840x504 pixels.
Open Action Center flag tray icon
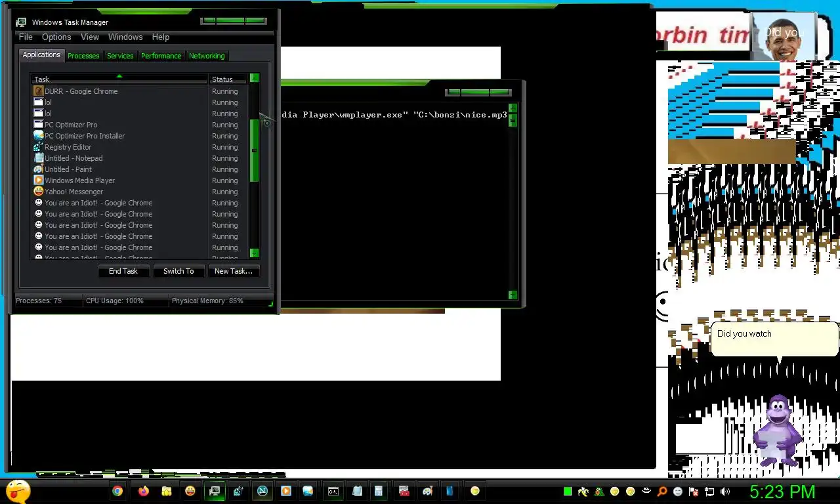pyautogui.click(x=694, y=492)
